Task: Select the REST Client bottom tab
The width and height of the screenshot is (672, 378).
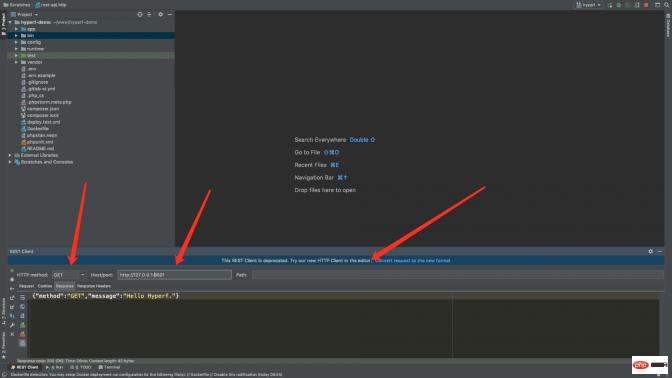Action: [x=25, y=367]
